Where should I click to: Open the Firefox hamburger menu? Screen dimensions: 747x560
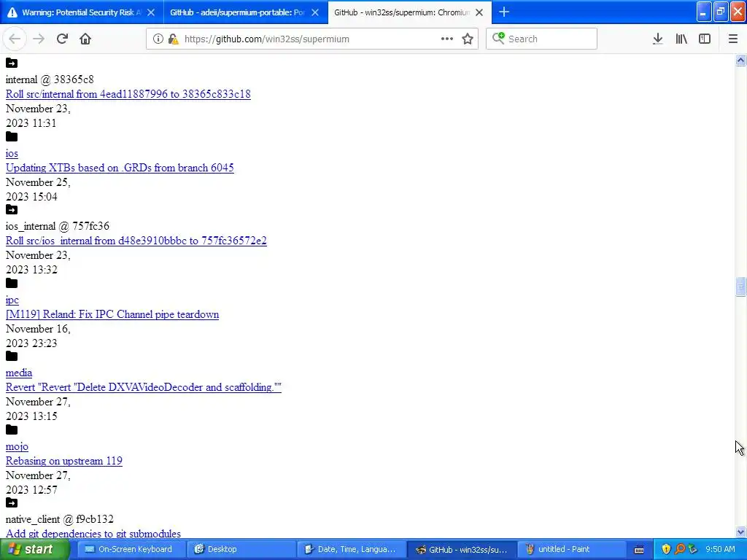733,39
